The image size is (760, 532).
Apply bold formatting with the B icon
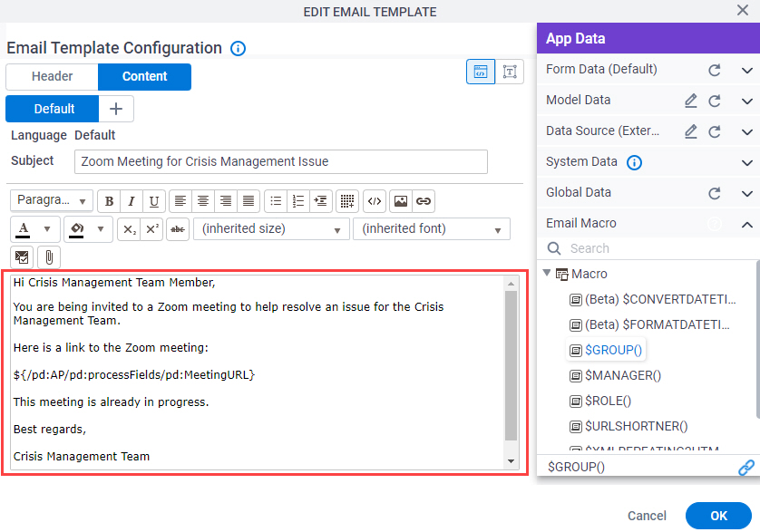click(x=109, y=201)
